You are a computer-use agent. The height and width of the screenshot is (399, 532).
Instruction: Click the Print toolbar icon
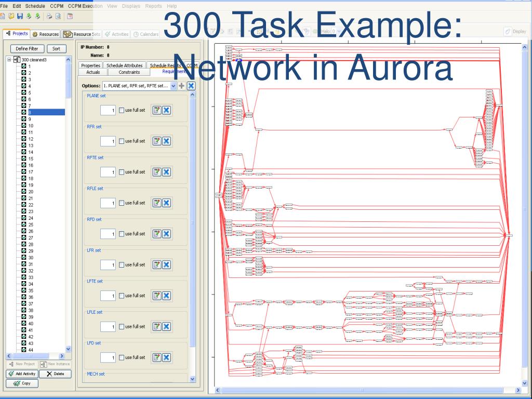pyautogui.click(x=49, y=16)
